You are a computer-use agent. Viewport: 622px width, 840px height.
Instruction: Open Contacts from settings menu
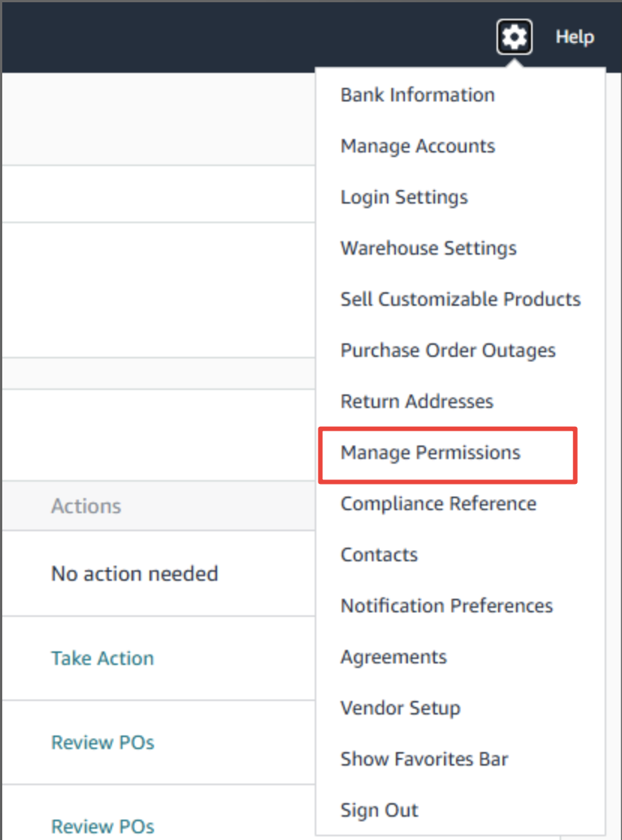coord(379,555)
